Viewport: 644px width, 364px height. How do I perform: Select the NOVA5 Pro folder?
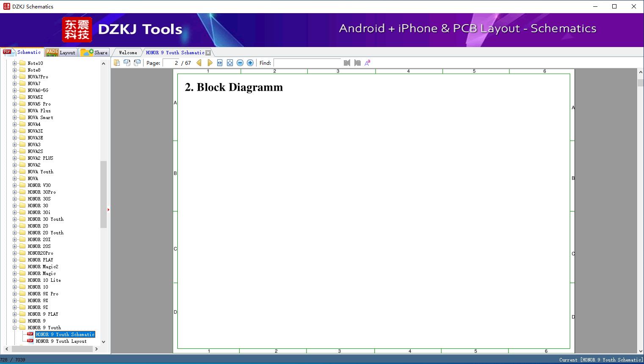(x=39, y=104)
